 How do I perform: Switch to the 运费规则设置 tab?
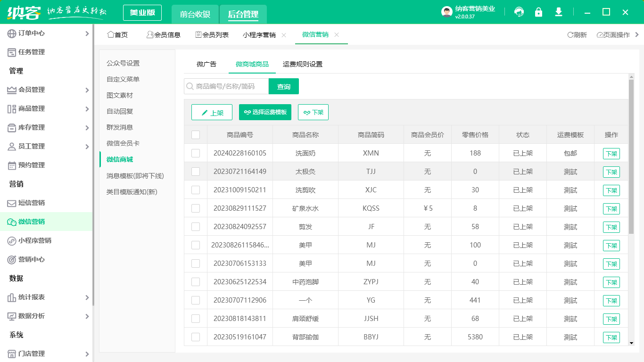pyautogui.click(x=303, y=64)
